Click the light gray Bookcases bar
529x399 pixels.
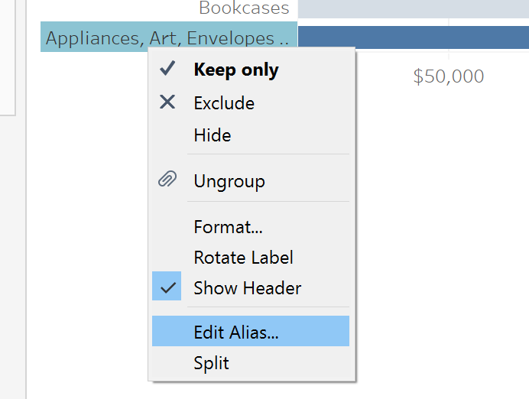point(413,9)
